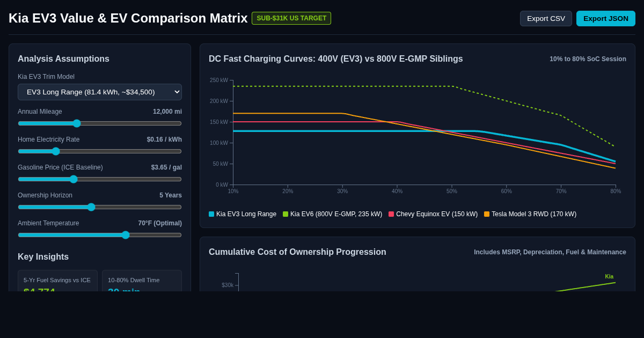The image size is (644, 338).
Task: Open the Kia EV3 Trim Model dropdown
Action: pos(100,92)
